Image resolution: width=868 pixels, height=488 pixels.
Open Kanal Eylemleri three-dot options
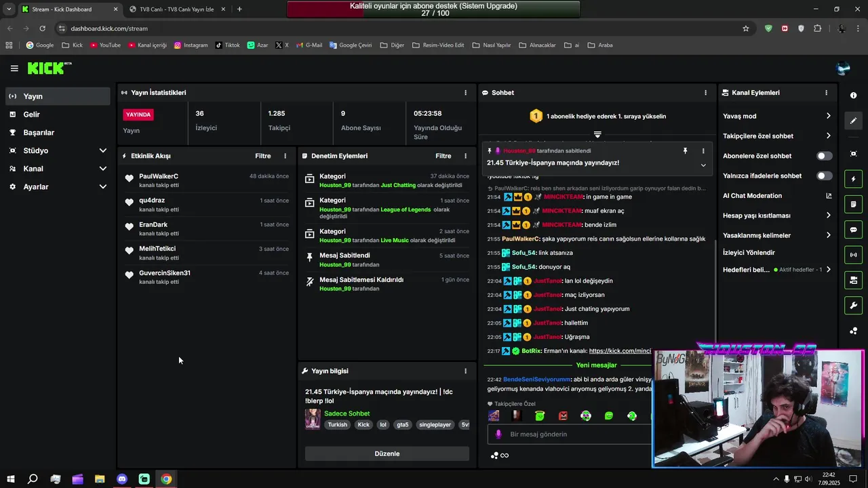[826, 93]
